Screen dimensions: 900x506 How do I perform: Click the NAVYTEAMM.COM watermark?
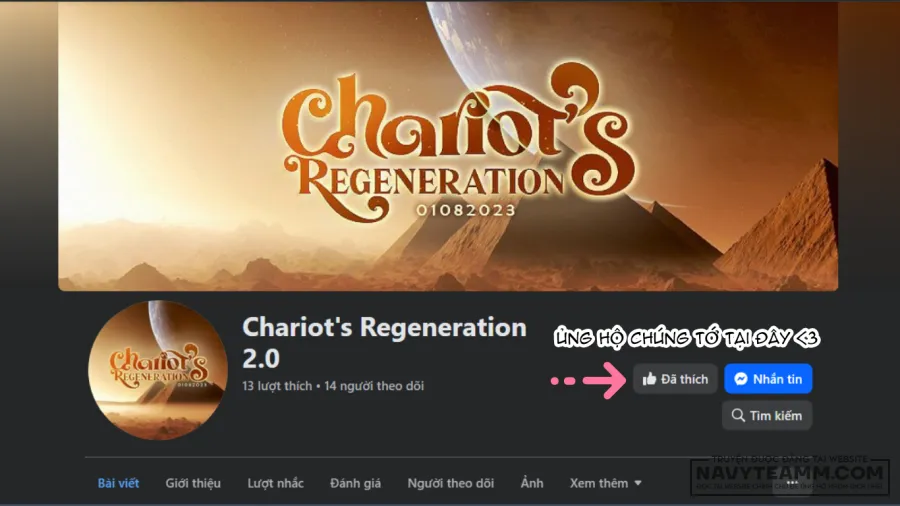[x=790, y=474]
